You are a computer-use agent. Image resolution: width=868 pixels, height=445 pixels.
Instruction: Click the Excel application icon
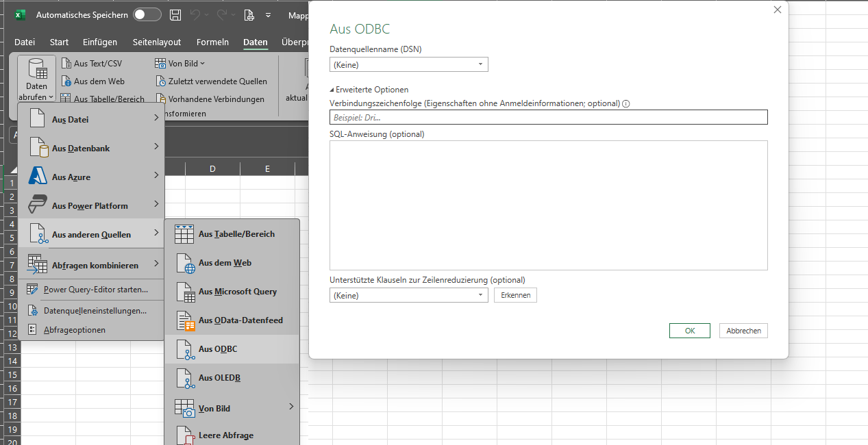[x=20, y=14]
